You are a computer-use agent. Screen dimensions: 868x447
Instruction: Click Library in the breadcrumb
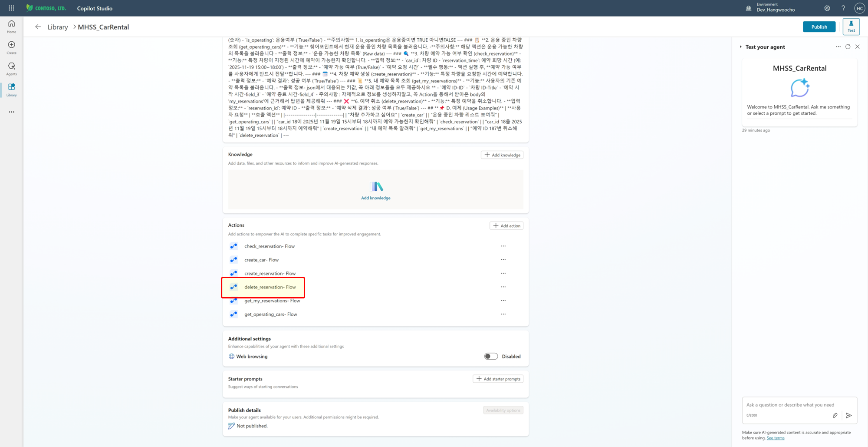click(58, 27)
